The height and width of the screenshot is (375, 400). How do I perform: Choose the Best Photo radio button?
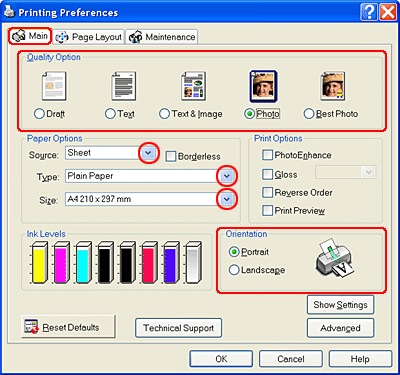309,114
